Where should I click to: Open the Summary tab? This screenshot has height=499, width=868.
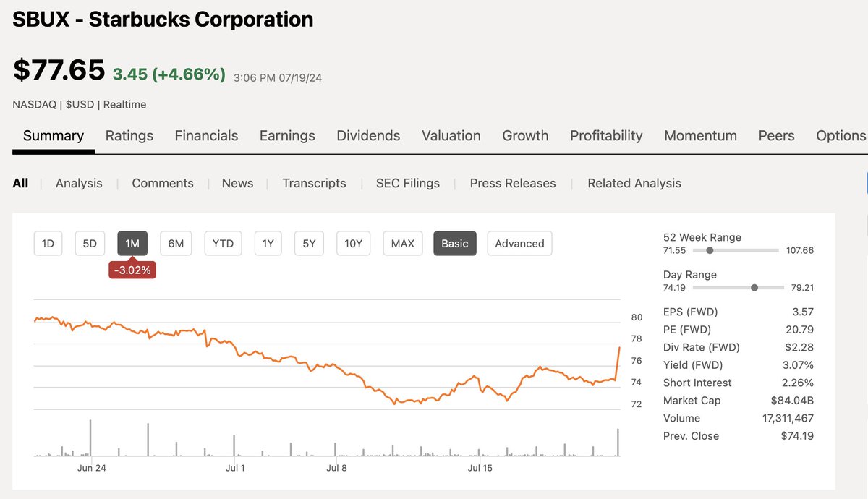click(54, 136)
